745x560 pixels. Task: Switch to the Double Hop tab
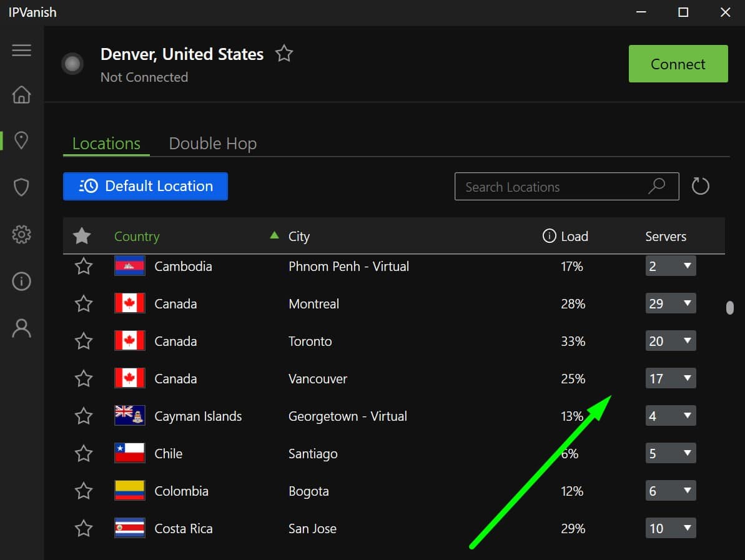[x=213, y=144]
